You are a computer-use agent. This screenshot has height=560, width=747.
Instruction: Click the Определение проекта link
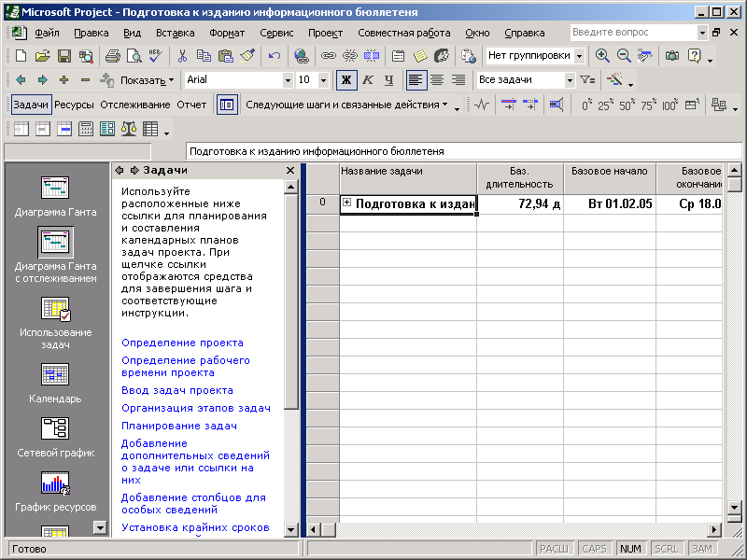click(182, 343)
